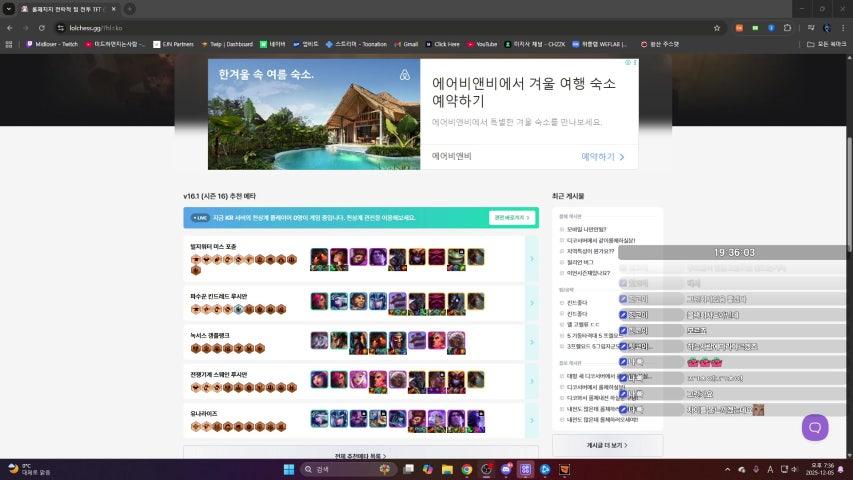Click first champion portrait in 녹서스 캠플랭크 row
Viewport: 853px width, 480px height.
click(319, 341)
